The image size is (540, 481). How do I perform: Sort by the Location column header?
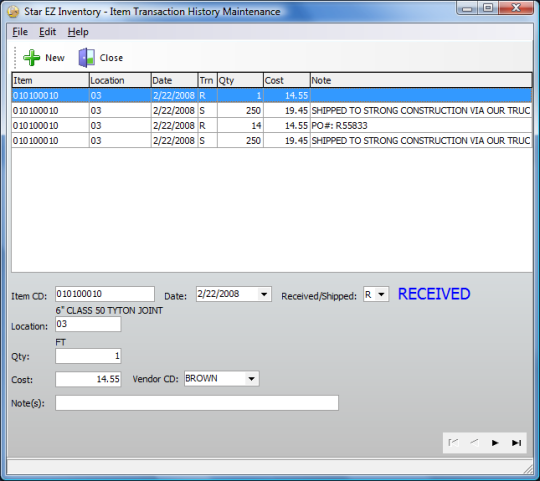pyautogui.click(x=120, y=80)
